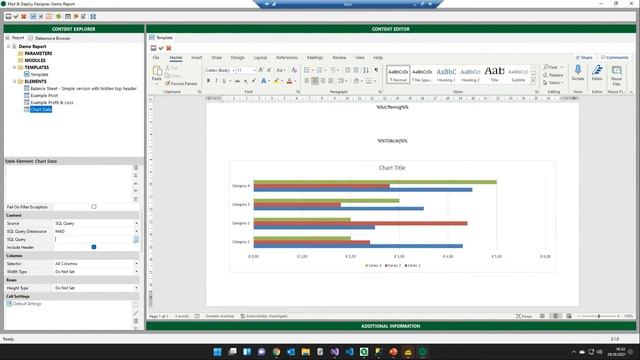Click the text effects blue A icon
Viewport: 640px width, 360px height.
click(x=264, y=81)
